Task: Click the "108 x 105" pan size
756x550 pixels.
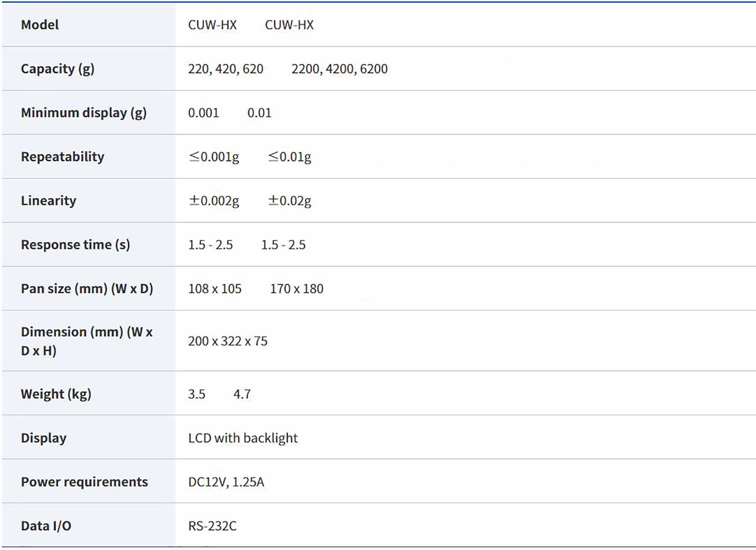Action: pyautogui.click(x=215, y=289)
